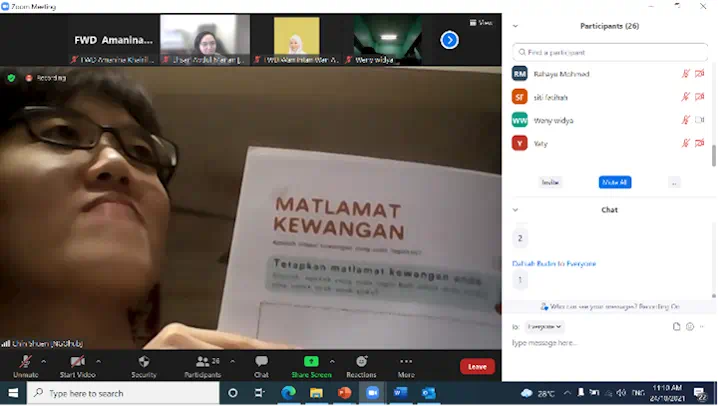Image resolution: width=720 pixels, height=406 pixels.
Task: Click siti fadhah video-off icon
Action: pyautogui.click(x=699, y=97)
